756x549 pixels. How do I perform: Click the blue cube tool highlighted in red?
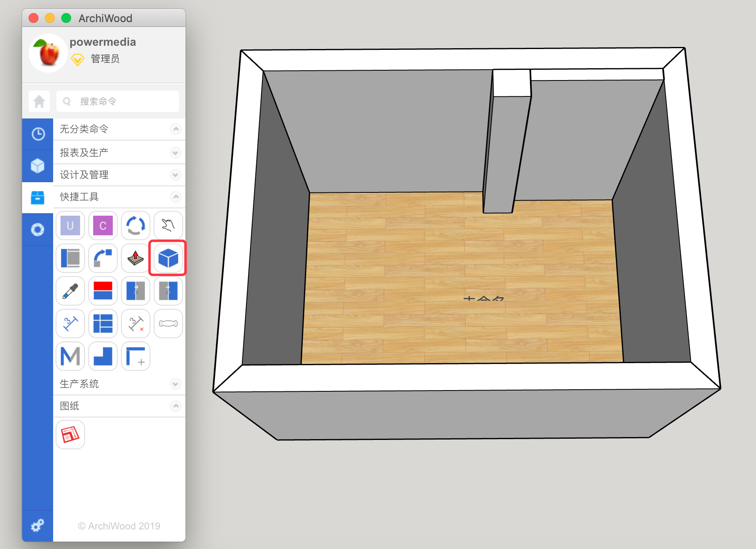168,258
